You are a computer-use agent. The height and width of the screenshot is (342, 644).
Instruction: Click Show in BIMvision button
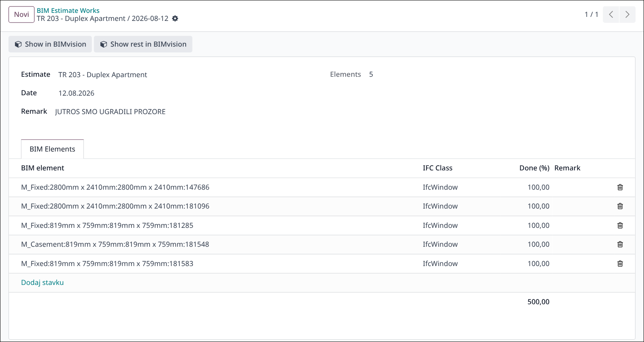click(x=50, y=44)
